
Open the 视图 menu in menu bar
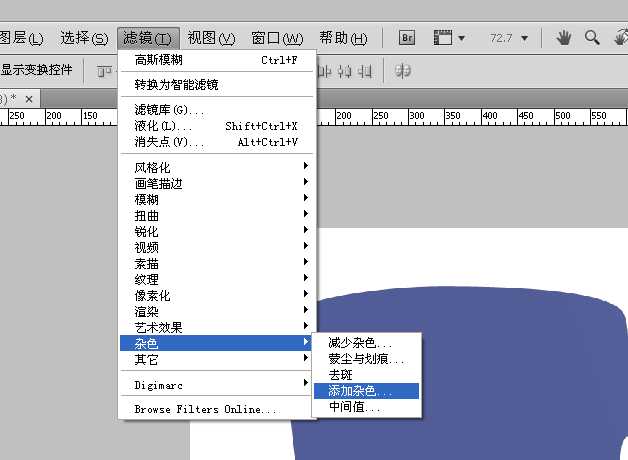[x=211, y=38]
